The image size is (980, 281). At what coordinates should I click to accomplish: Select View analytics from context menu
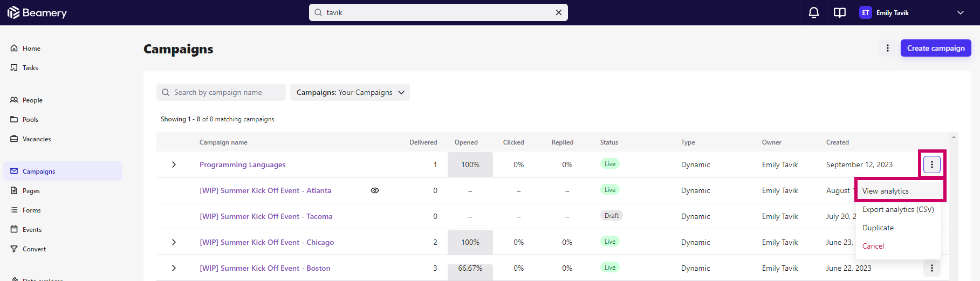click(x=899, y=191)
